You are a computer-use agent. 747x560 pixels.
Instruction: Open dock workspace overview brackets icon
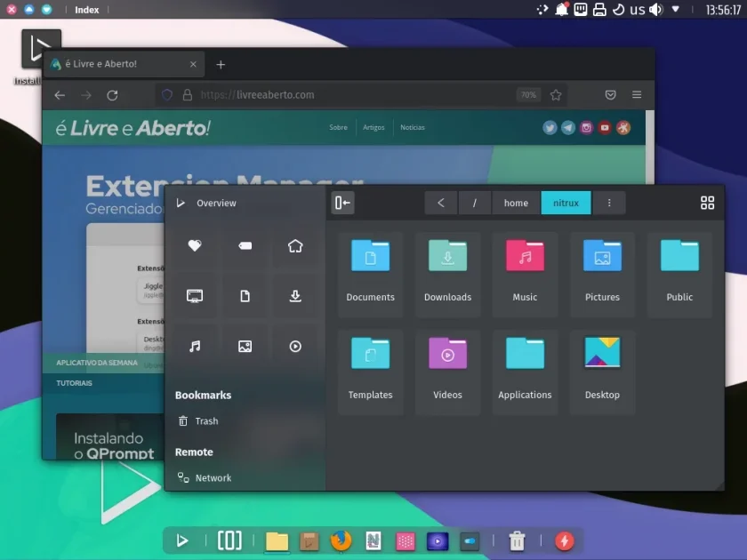pos(229,540)
